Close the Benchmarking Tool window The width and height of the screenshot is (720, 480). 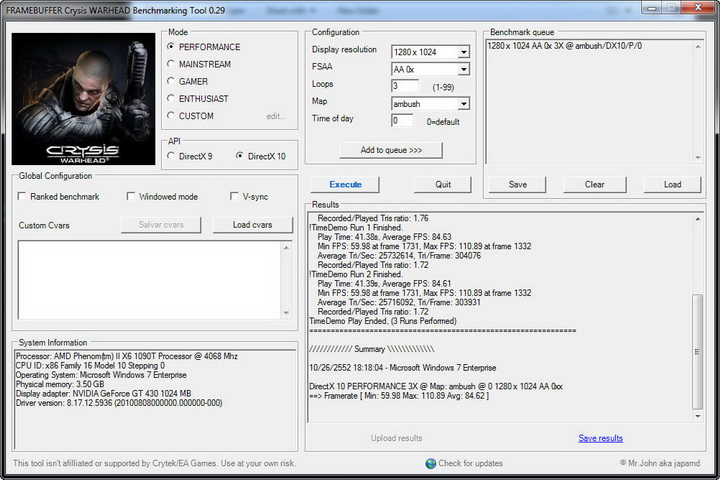[698, 8]
